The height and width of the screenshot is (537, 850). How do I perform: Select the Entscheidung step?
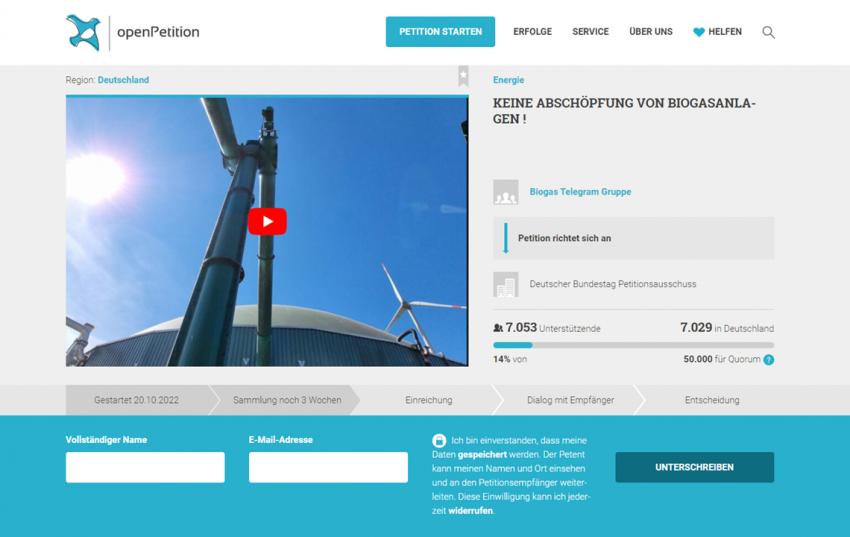click(x=712, y=400)
